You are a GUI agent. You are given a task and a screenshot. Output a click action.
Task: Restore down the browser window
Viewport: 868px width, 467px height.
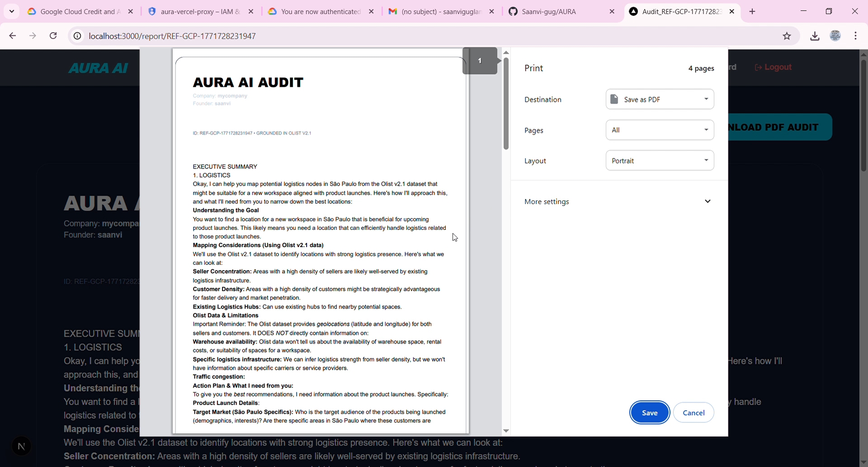click(829, 11)
